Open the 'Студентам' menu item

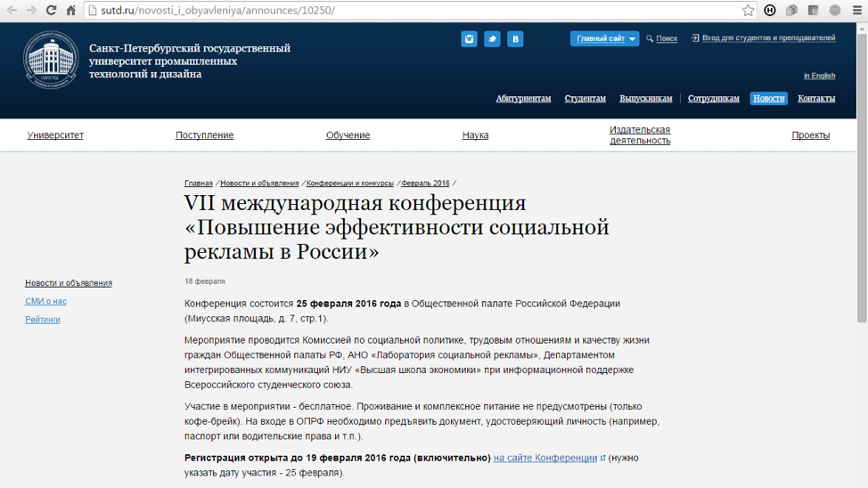pyautogui.click(x=585, y=99)
